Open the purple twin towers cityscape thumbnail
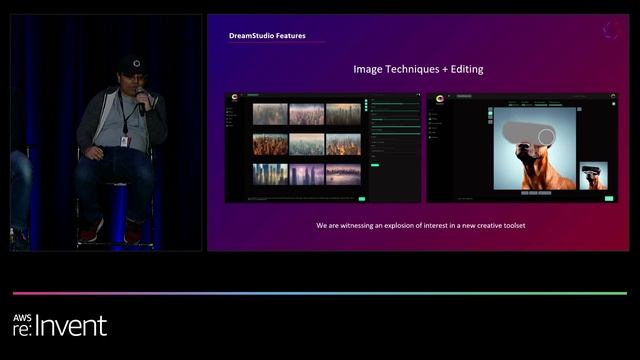 pyautogui.click(x=307, y=174)
